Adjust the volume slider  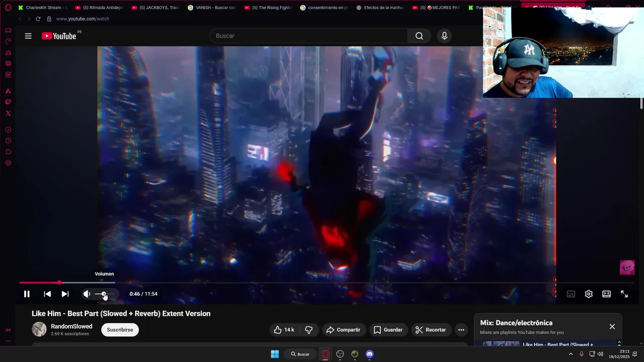(104, 294)
